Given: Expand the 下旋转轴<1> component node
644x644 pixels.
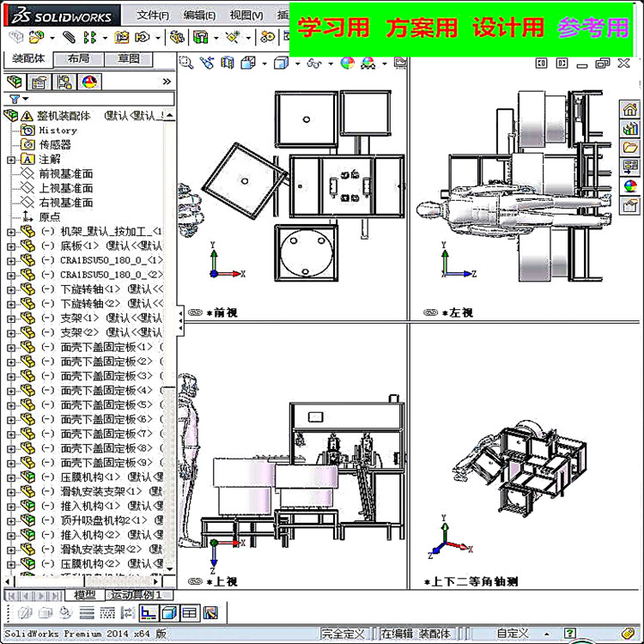Looking at the screenshot, I should 11,290.
